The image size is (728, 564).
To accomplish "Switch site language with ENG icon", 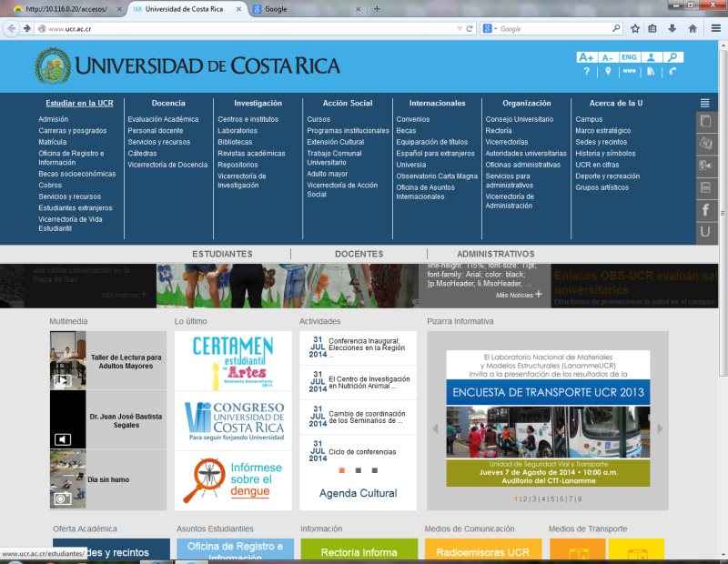I will tap(629, 57).
